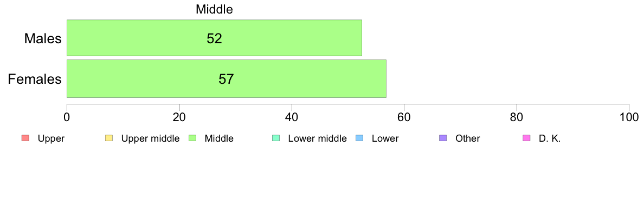Screen dimensions: 644x199
Task: Click the D. K. legend text
Action: 550,138
